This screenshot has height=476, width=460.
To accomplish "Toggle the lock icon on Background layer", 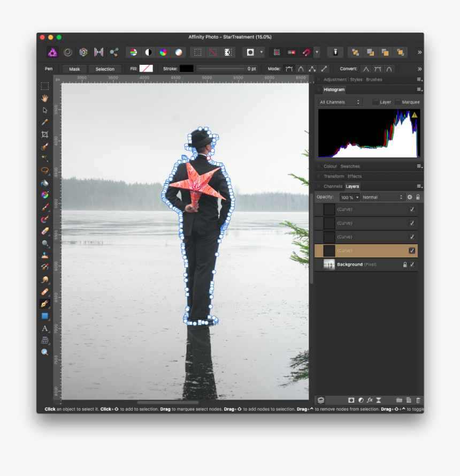I will click(x=405, y=264).
